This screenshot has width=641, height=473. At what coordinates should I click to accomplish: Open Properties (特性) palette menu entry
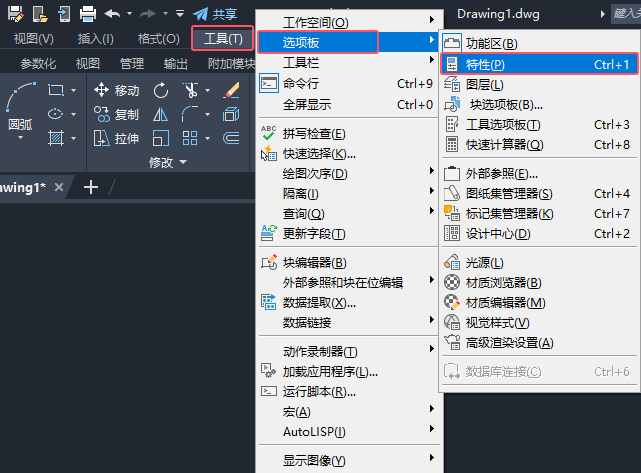point(539,64)
